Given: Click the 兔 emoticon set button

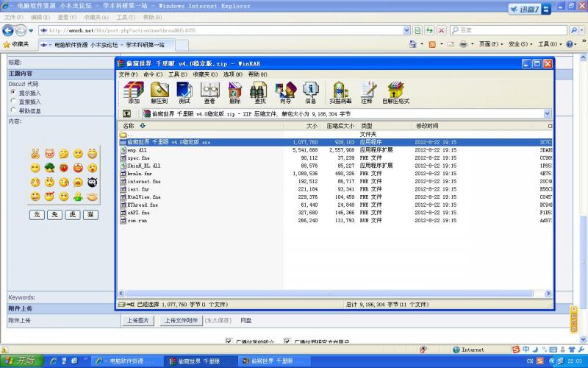Looking at the screenshot, I should (54, 214).
